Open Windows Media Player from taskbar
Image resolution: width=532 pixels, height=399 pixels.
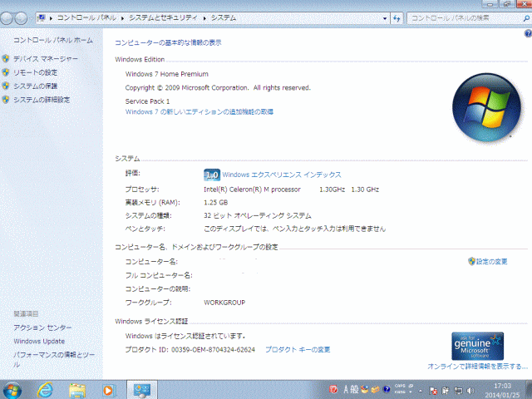(108, 389)
